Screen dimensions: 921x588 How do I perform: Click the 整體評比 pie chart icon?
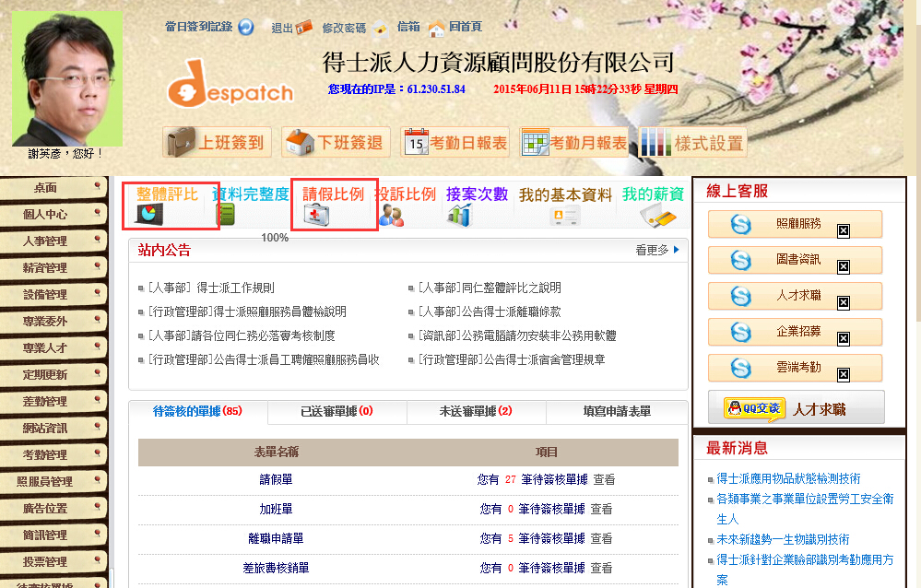tap(147, 215)
